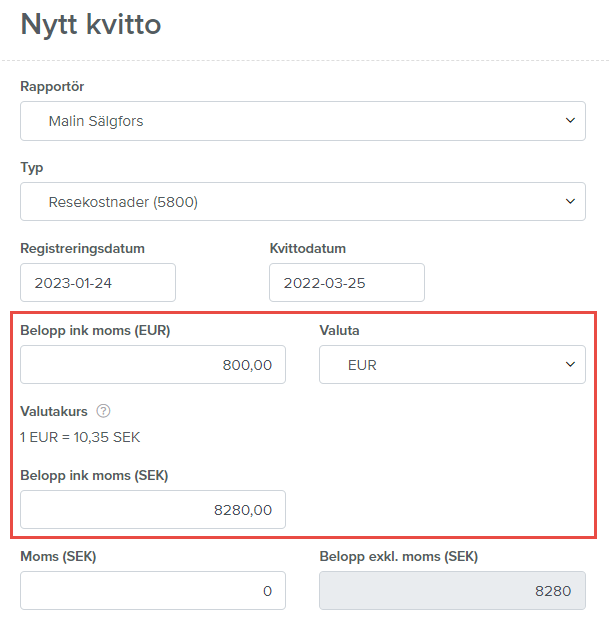Click the Typ field label
The width and height of the screenshot is (611, 626).
[x=32, y=168]
